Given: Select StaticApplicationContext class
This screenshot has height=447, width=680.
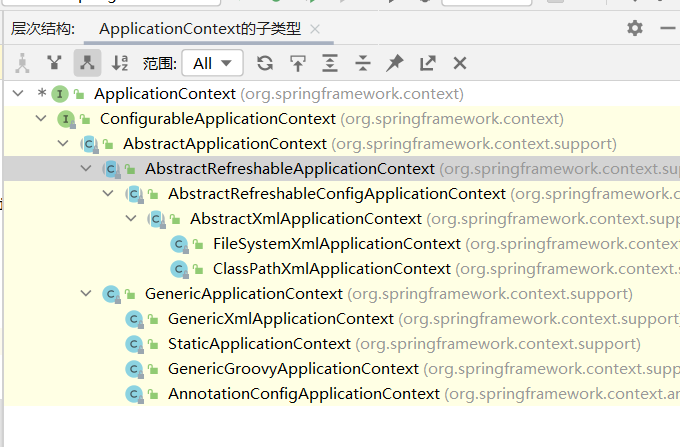Looking at the screenshot, I should click(x=342, y=344).
